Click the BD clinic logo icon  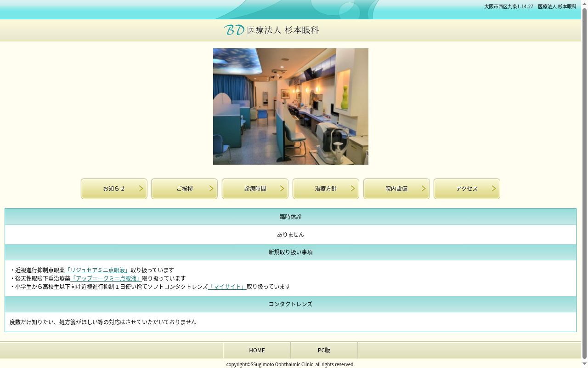[x=234, y=30]
